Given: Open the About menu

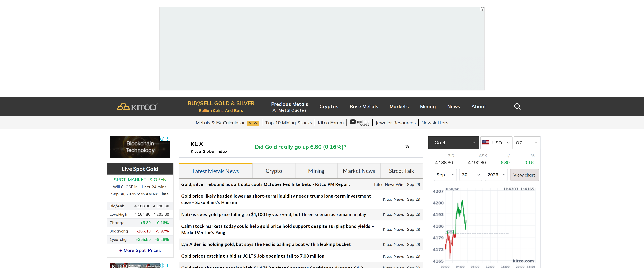Looking at the screenshot, I should (x=478, y=107).
